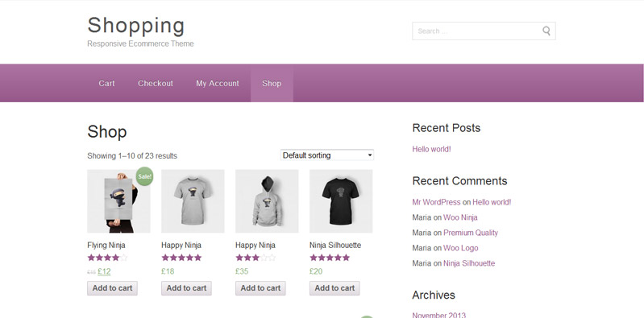Open the Premium Quality comment link
644x318 pixels.
[x=471, y=233]
